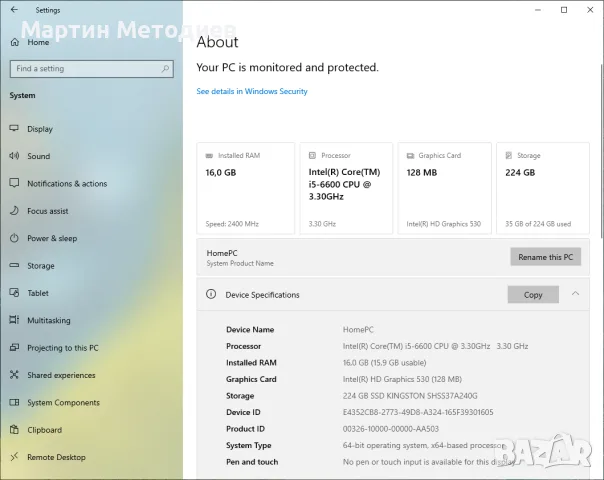This screenshot has width=604, height=480.
Task: Copy the device specifications
Action: tap(533, 295)
